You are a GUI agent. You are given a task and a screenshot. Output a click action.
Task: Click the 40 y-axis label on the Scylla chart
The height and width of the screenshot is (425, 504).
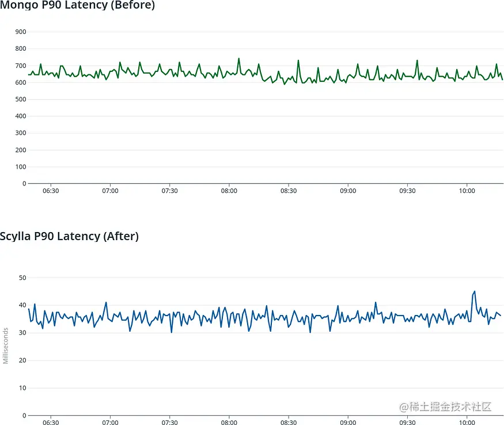pos(22,305)
